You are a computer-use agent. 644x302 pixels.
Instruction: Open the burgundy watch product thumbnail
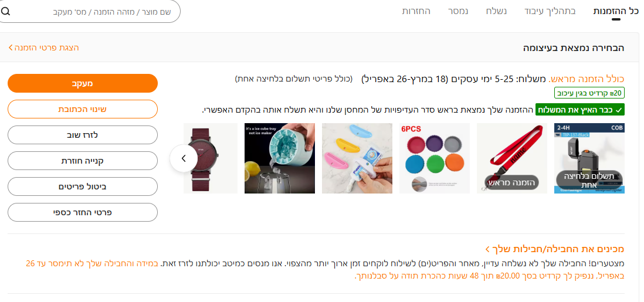pos(211,158)
